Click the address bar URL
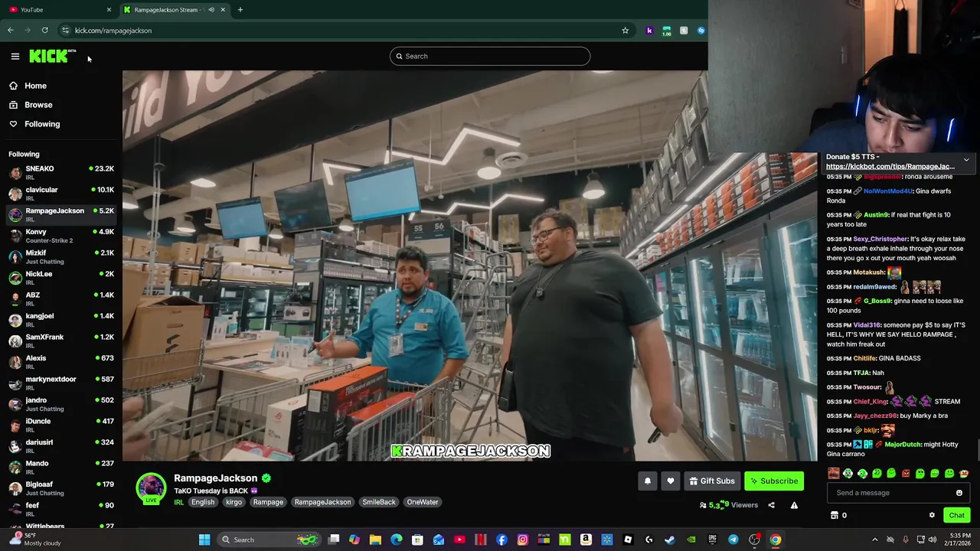This screenshot has height=551, width=980. pos(113,31)
